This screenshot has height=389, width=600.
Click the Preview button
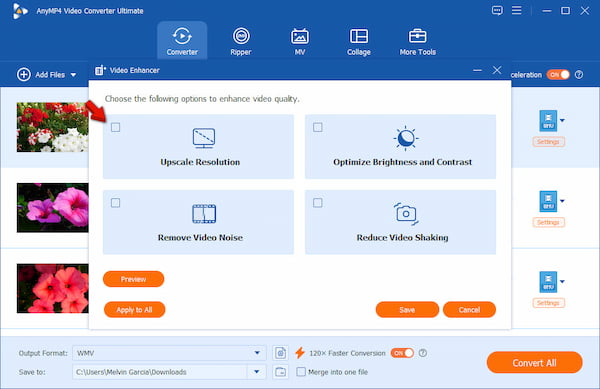134,279
